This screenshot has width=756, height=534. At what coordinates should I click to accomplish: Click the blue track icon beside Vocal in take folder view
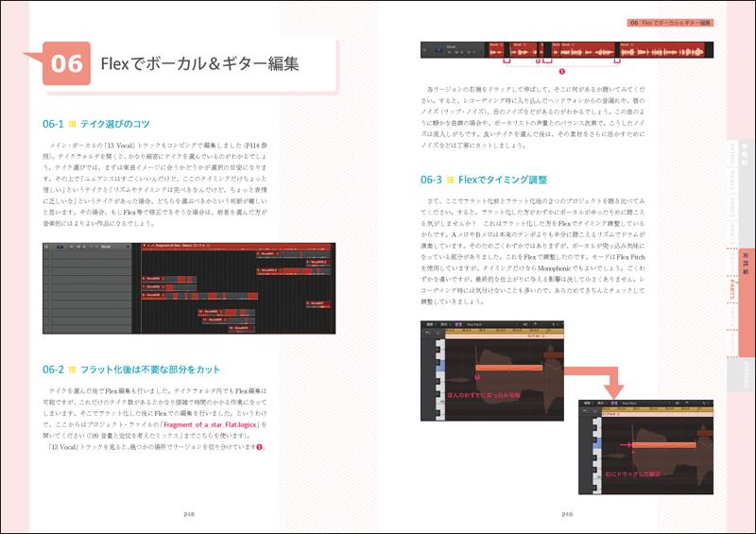(x=60, y=247)
